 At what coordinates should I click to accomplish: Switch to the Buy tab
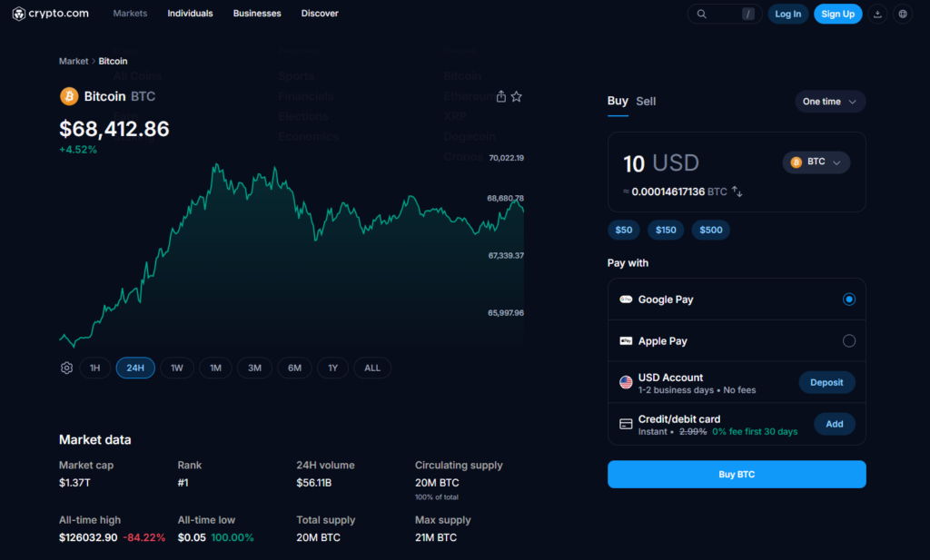(618, 101)
